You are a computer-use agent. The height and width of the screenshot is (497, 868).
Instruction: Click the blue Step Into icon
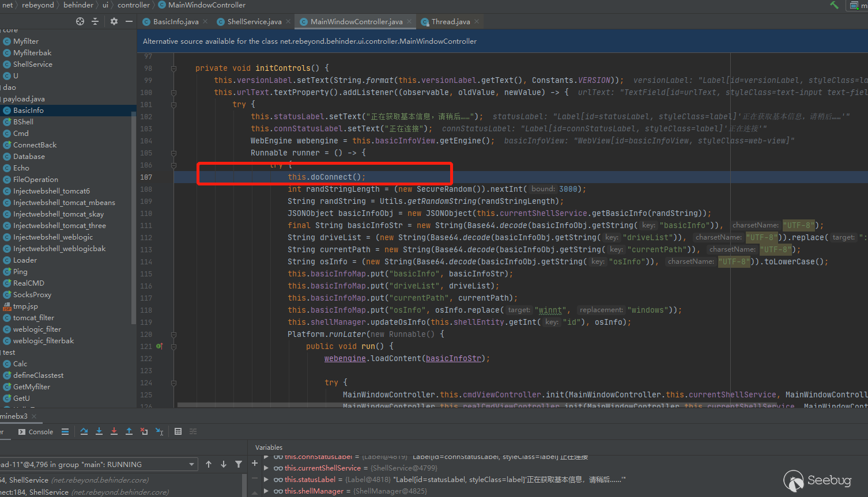[x=99, y=431]
